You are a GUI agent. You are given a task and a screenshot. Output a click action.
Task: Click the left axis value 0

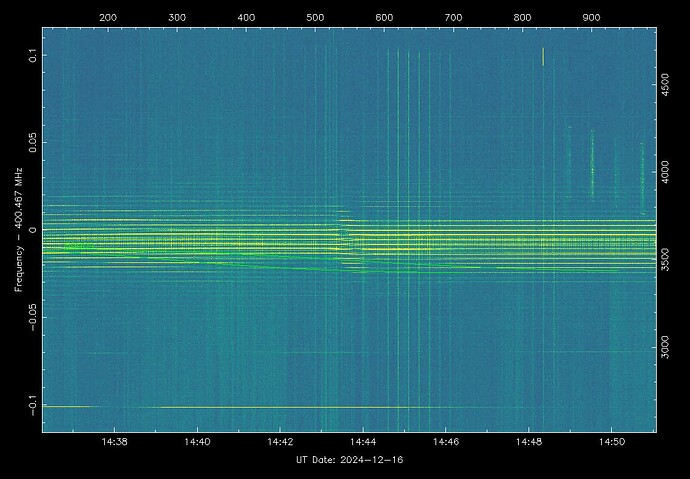33,230
